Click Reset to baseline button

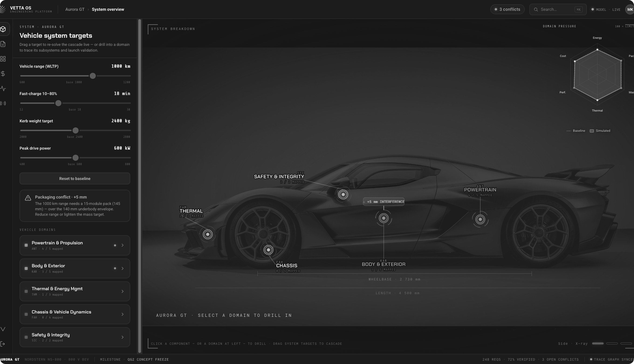coord(75,178)
